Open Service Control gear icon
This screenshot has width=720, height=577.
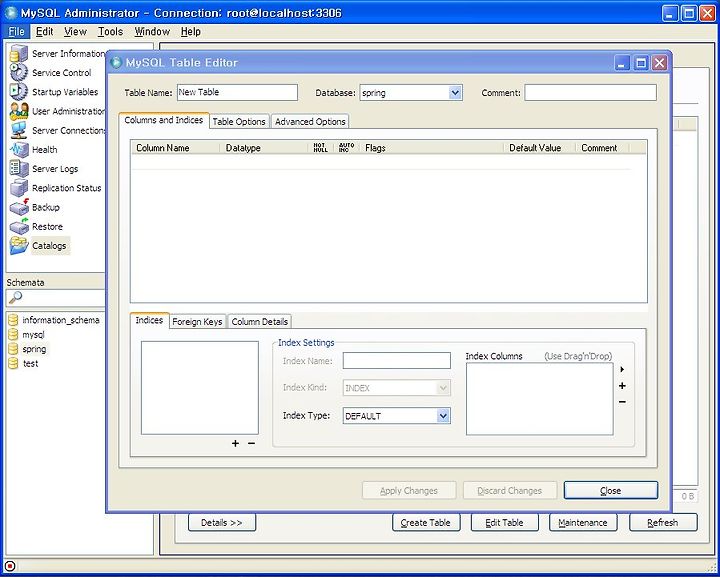[19, 73]
